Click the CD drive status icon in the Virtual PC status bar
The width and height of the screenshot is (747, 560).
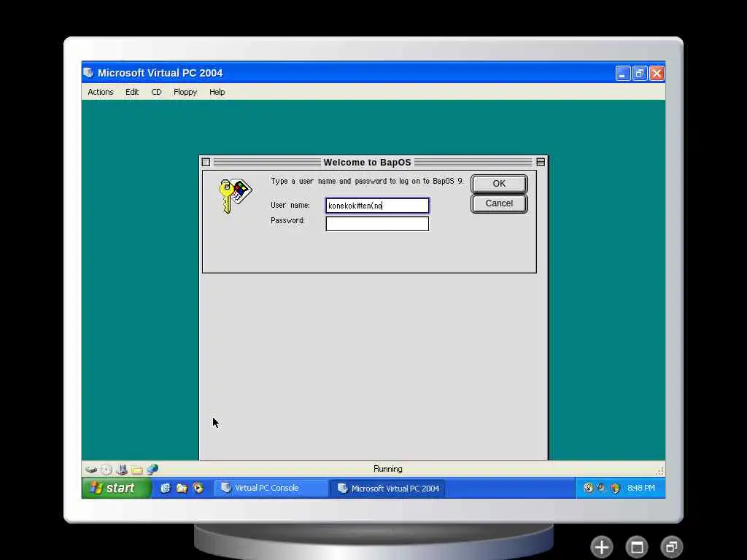point(107,470)
